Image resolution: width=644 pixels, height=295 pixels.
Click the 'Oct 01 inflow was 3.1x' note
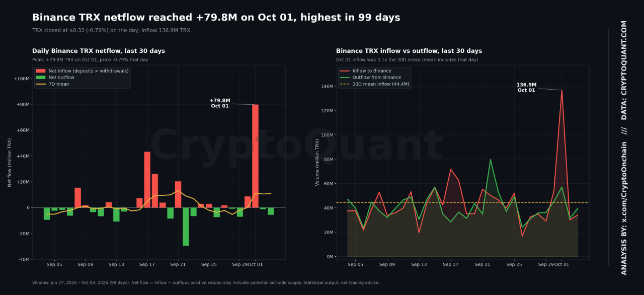click(407, 59)
